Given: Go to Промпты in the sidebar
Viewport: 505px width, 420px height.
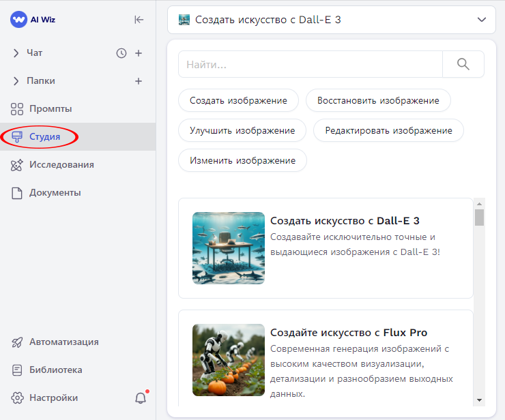Looking at the screenshot, I should click(50, 109).
